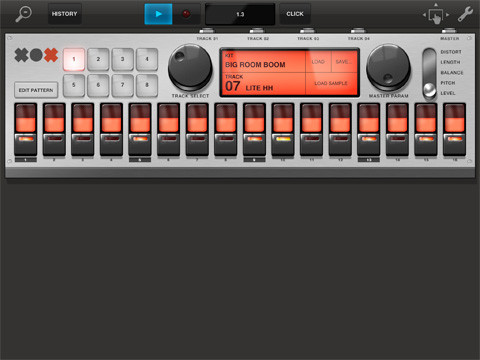Select pattern 2 pad

pyautogui.click(x=98, y=59)
